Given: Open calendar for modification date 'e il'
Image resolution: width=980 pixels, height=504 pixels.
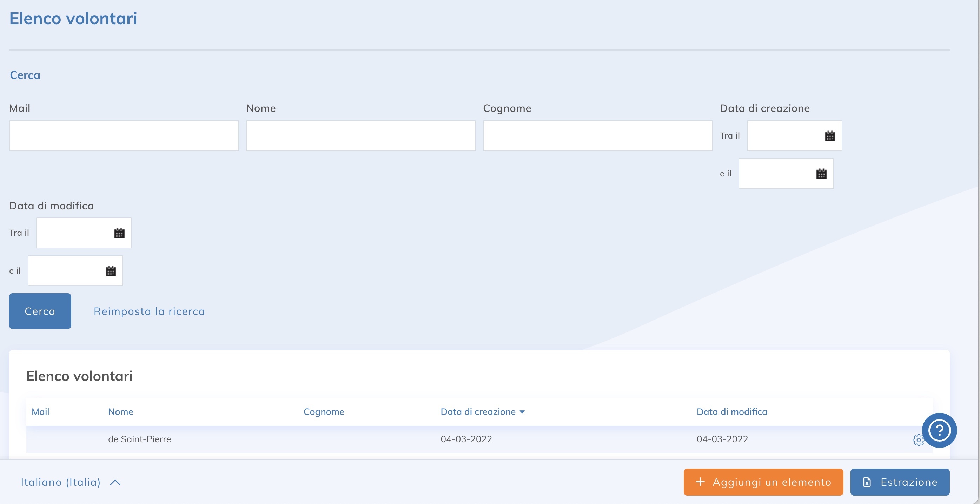Looking at the screenshot, I should point(111,271).
